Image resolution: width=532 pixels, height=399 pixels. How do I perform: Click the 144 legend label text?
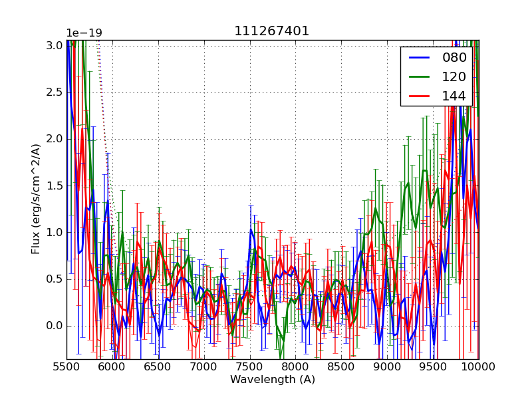coord(454,96)
